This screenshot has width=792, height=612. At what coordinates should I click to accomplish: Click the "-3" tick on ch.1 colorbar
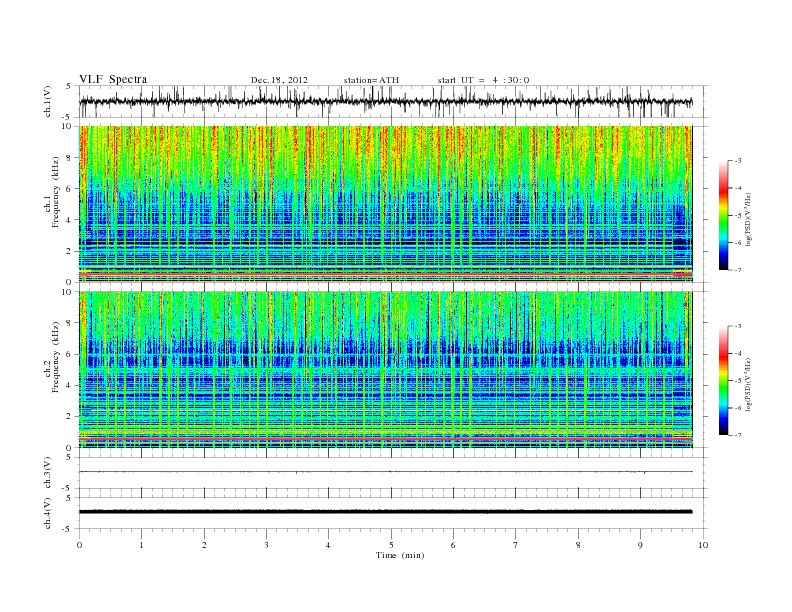coord(738,161)
